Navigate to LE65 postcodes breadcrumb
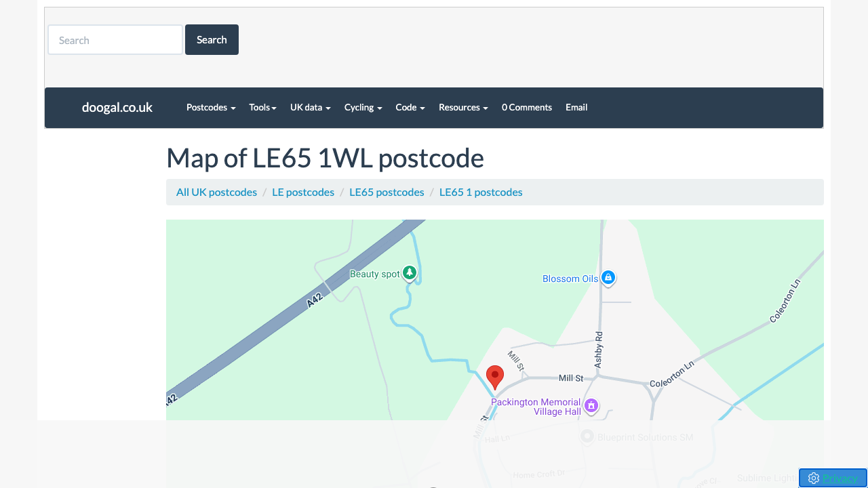 387,192
